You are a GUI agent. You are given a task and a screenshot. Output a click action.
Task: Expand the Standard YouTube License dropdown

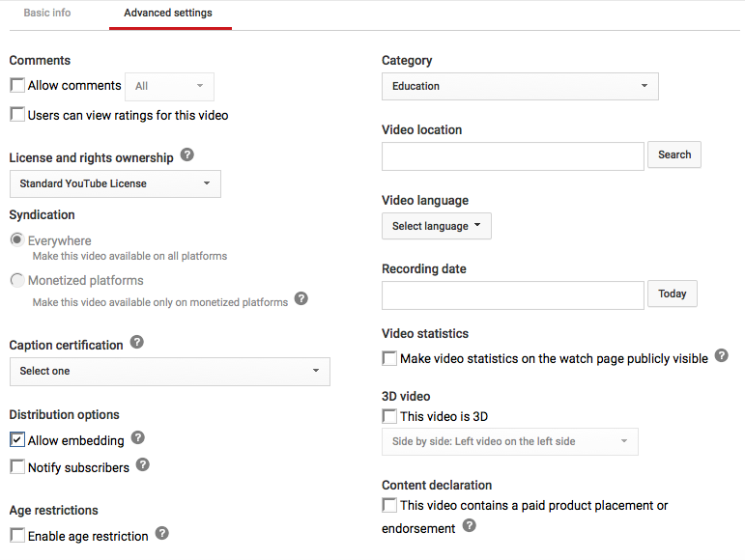point(115,183)
